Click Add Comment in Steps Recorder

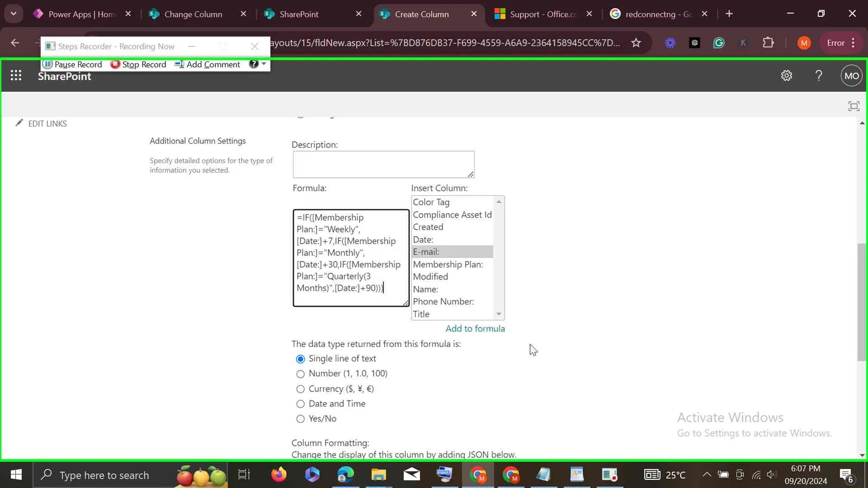[x=207, y=64]
